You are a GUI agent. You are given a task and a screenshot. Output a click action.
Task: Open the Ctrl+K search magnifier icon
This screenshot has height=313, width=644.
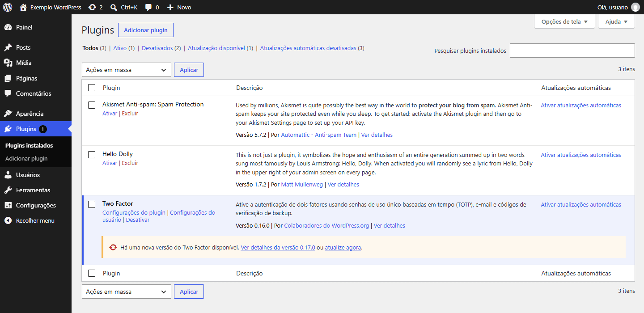(114, 7)
